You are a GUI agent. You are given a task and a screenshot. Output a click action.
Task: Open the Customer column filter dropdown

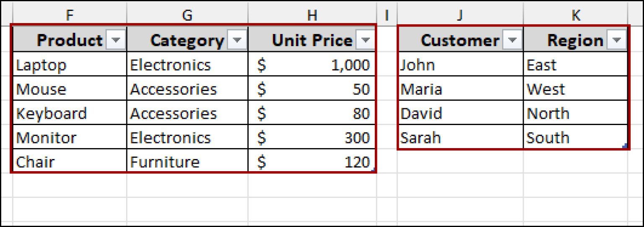pos(512,40)
